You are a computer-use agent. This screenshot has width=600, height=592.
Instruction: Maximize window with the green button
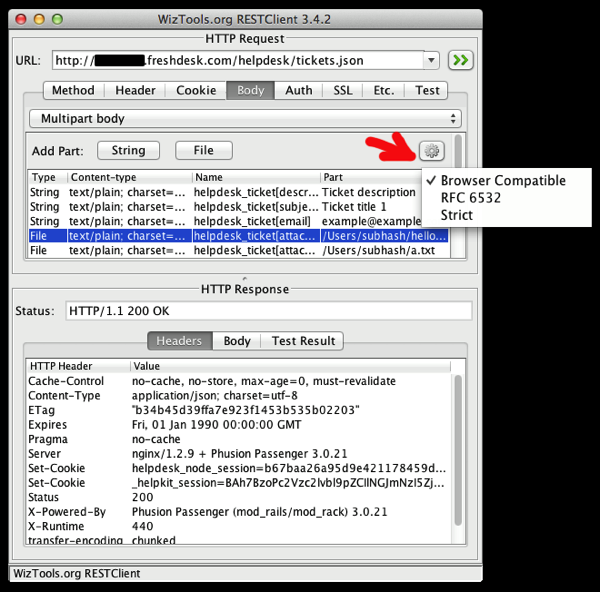57,19
